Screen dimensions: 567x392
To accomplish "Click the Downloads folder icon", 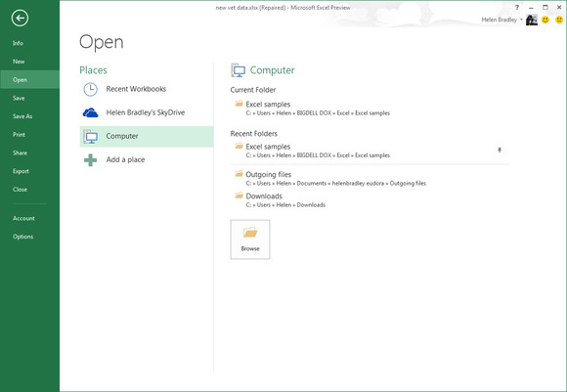I will (x=239, y=196).
